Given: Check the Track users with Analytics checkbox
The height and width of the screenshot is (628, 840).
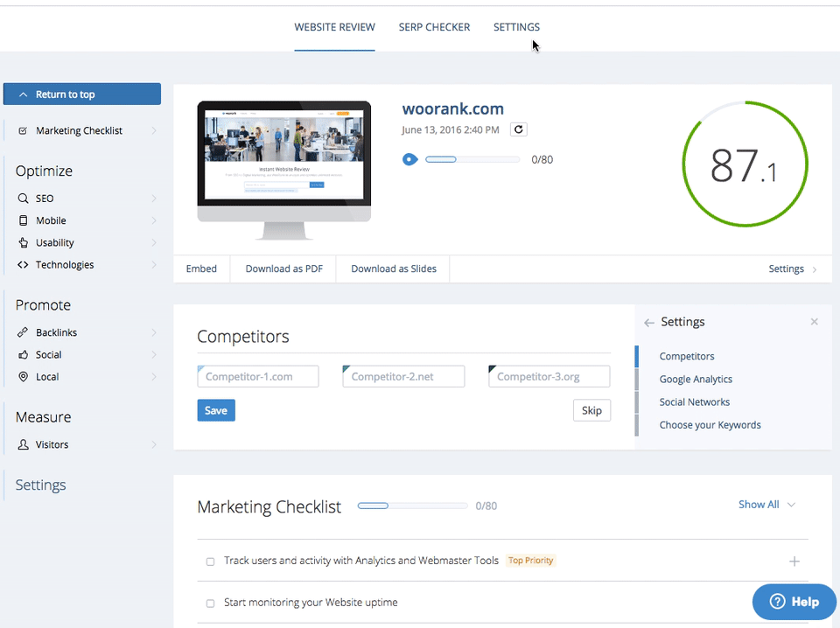Looking at the screenshot, I should point(210,562).
